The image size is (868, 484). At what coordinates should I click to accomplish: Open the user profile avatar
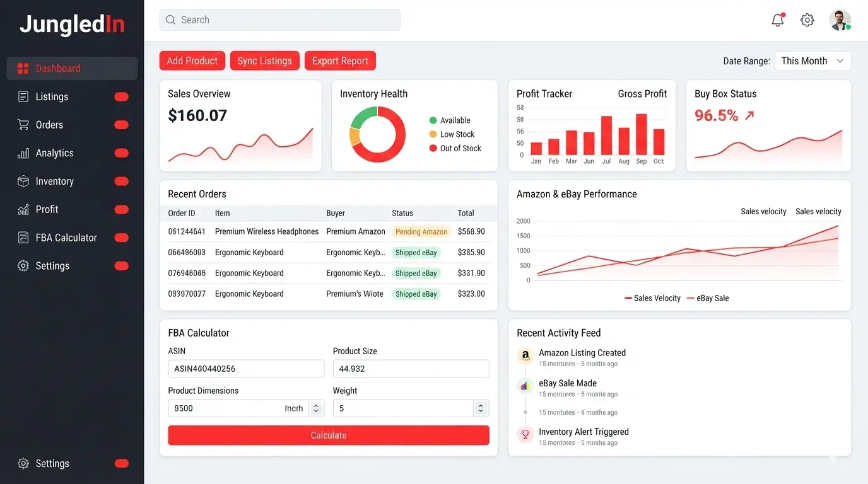(840, 20)
